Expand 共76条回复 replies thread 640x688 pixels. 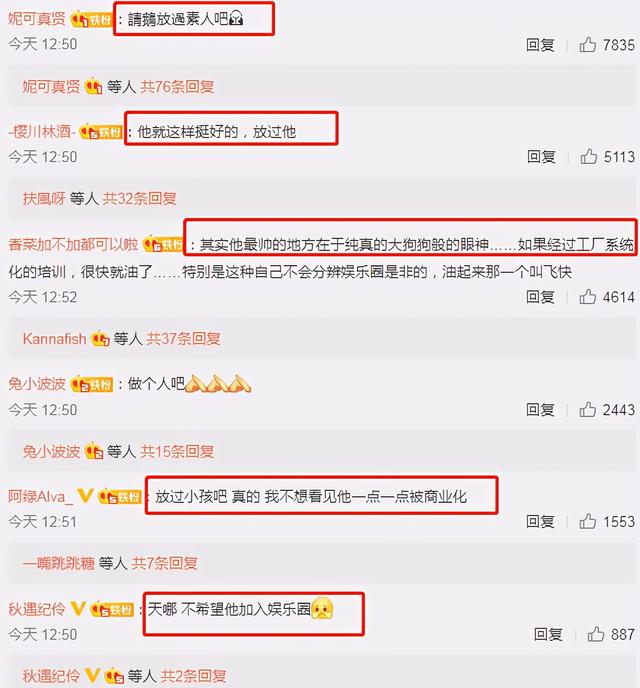[177, 86]
